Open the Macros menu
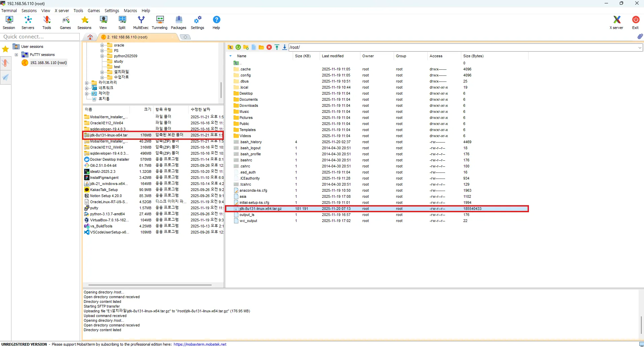The height and width of the screenshot is (347, 644). coord(130,10)
